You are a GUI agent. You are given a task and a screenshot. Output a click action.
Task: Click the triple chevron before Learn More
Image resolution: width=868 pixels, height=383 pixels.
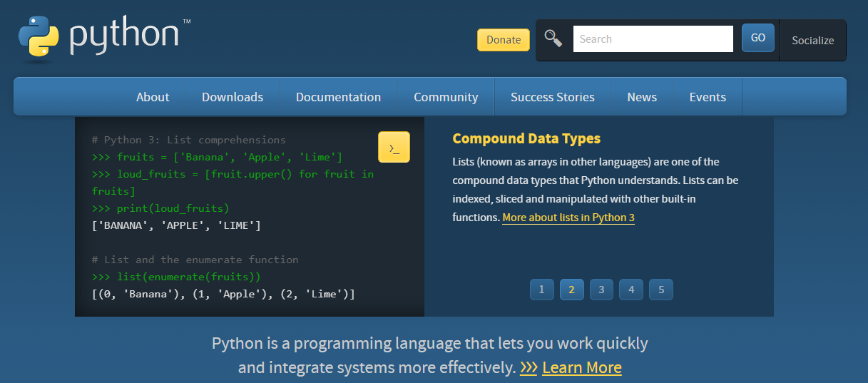click(x=529, y=367)
